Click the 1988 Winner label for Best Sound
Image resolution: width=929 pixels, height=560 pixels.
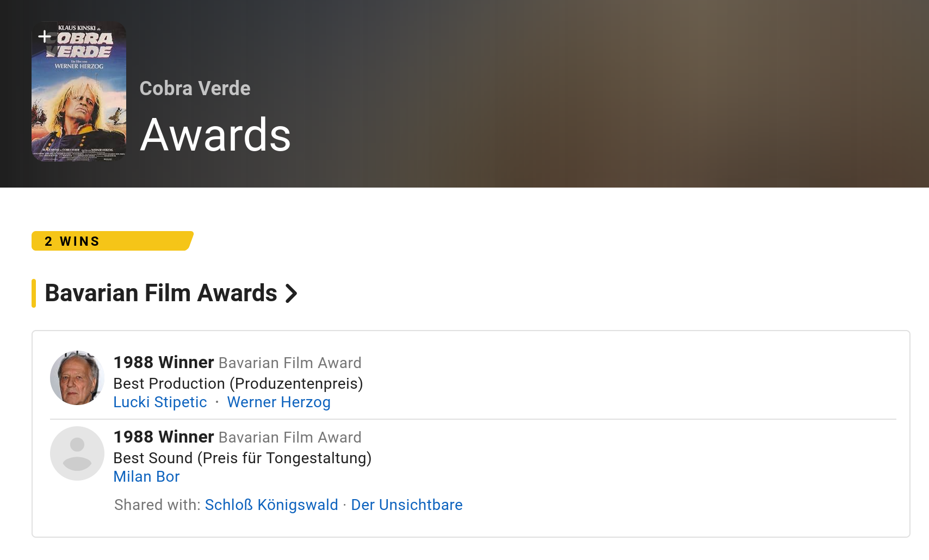coord(164,437)
